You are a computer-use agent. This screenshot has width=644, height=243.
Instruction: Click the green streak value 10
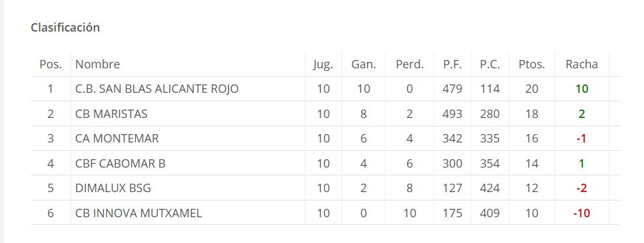click(x=582, y=89)
